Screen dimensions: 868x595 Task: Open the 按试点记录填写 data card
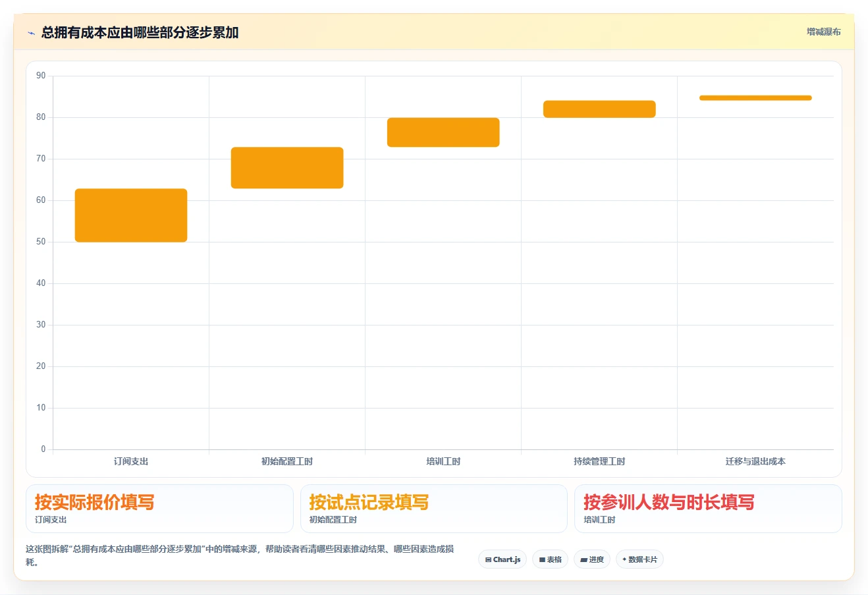[434, 509]
